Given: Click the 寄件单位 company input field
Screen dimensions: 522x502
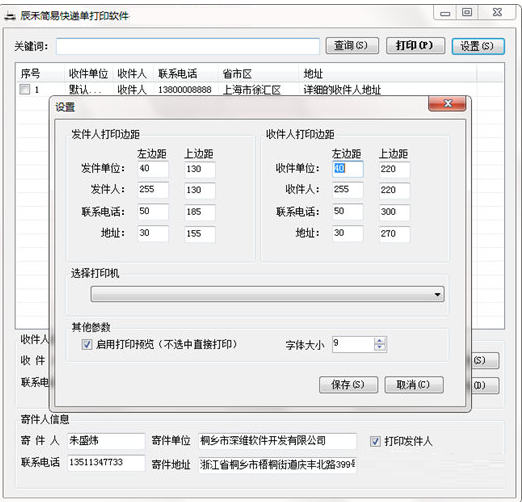Looking at the screenshot, I should point(277,441).
